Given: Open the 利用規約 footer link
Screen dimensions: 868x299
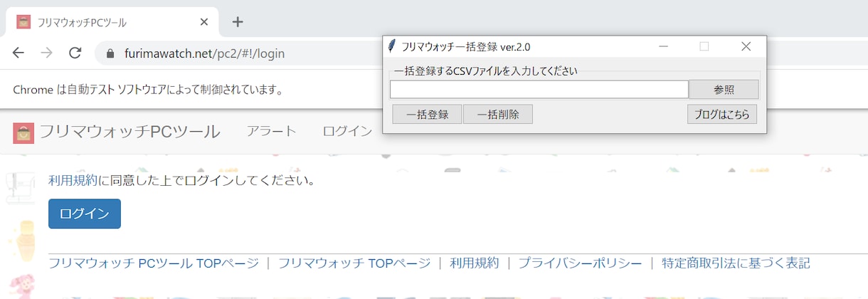Looking at the screenshot, I should (x=475, y=263).
